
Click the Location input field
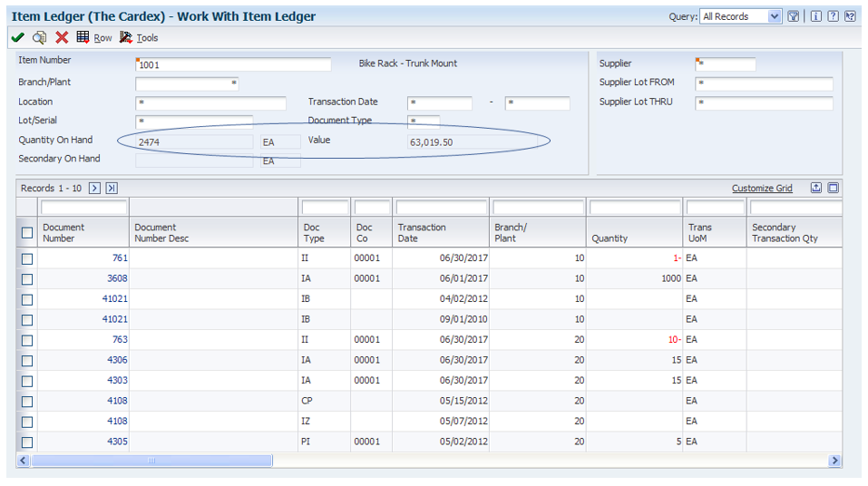tap(210, 103)
